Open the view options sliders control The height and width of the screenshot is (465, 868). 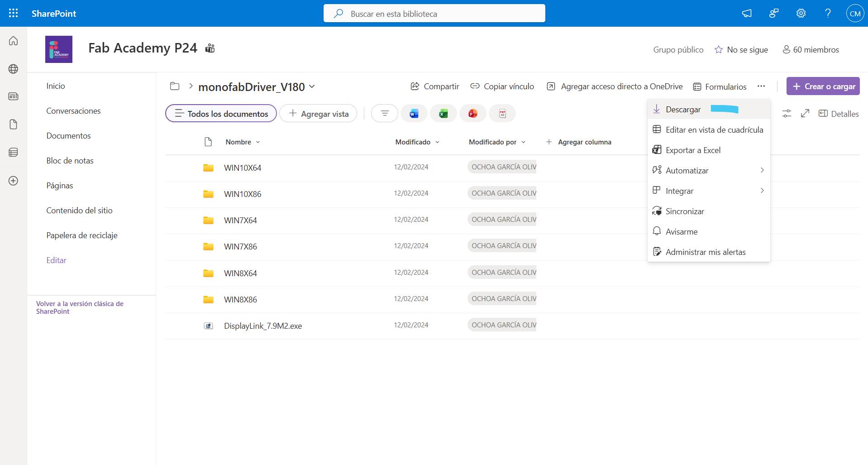tap(787, 113)
